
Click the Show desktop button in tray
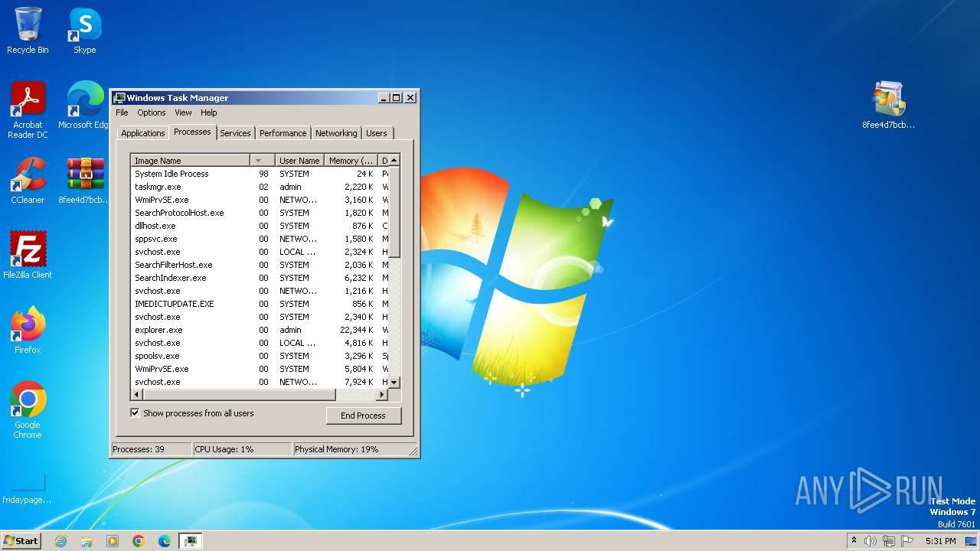point(972,541)
